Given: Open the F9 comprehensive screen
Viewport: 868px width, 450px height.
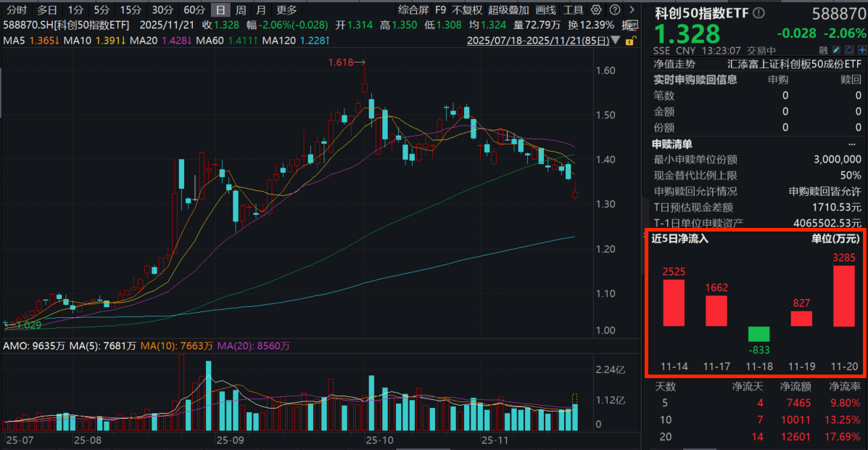Looking at the screenshot, I should point(442,10).
